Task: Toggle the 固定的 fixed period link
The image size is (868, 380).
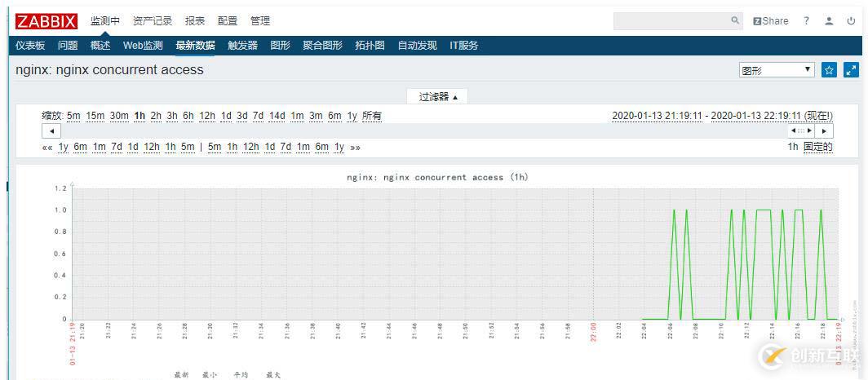Action: (818, 147)
